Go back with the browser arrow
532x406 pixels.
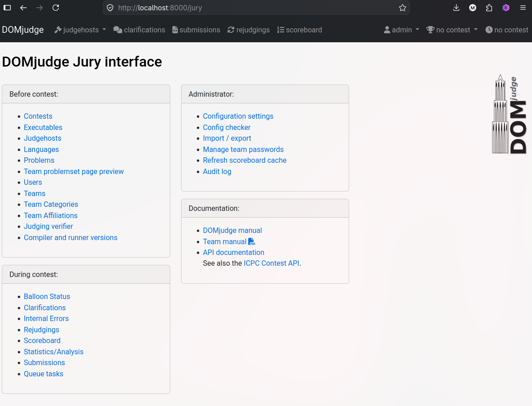pos(23,8)
